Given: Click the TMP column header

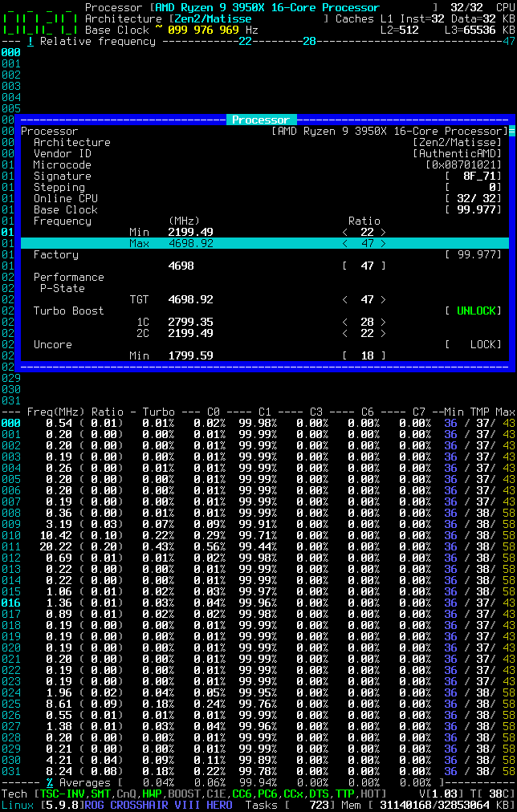Looking at the screenshot, I should click(x=480, y=412).
